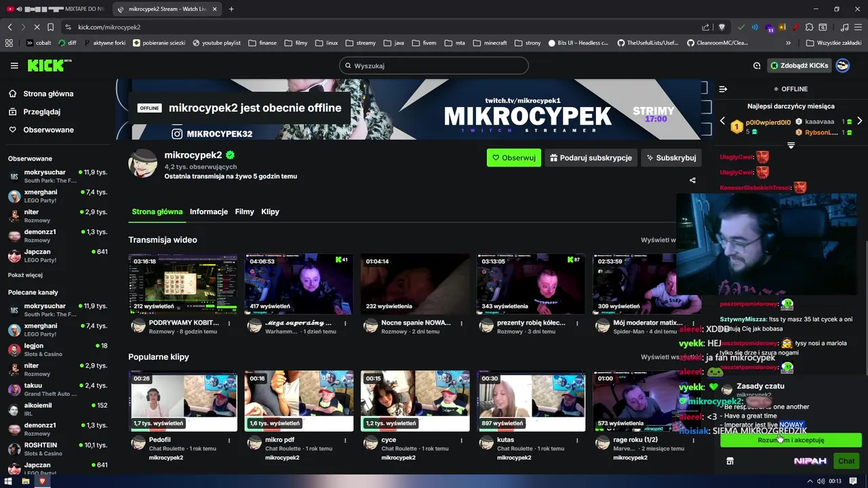The height and width of the screenshot is (488, 868).
Task: Open the purple extension with badge 11
Action: [770, 28]
